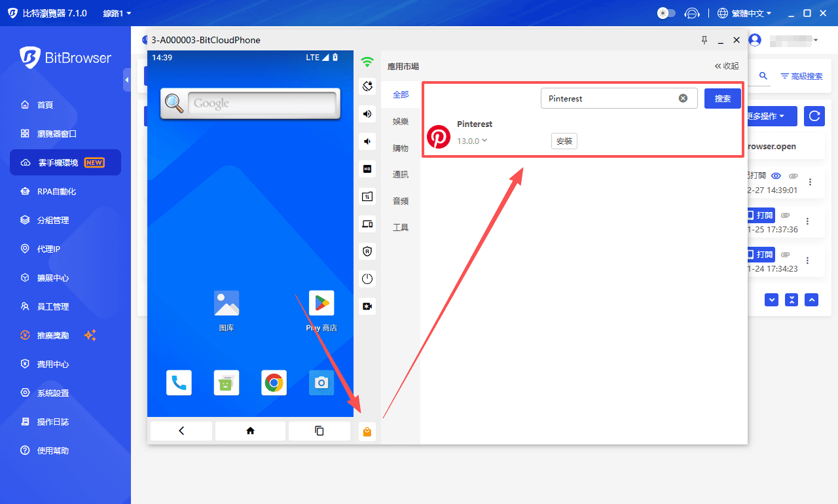This screenshot has width=838, height=504.
Task: Open 代理IP in the sidebar
Action: coord(49,249)
